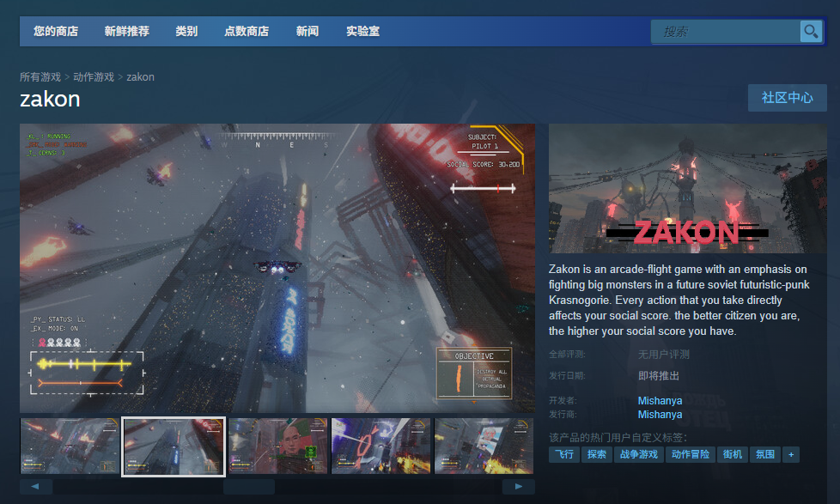Select the thumbnail showing a bald man's face
The height and width of the screenshot is (504, 840).
click(277, 446)
